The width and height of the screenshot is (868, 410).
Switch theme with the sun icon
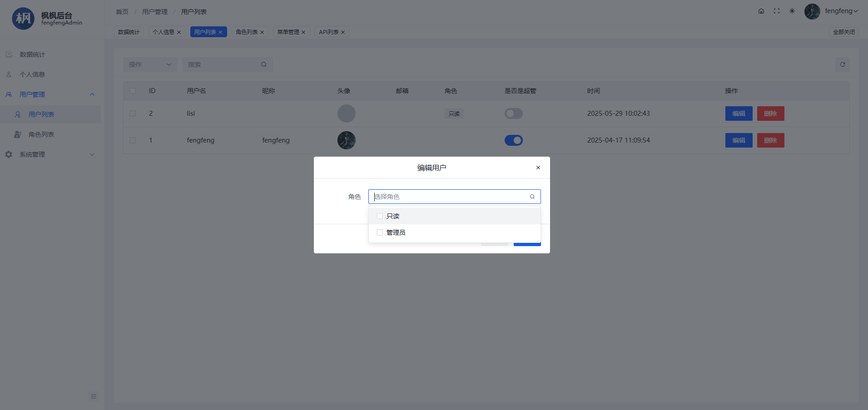pos(792,11)
